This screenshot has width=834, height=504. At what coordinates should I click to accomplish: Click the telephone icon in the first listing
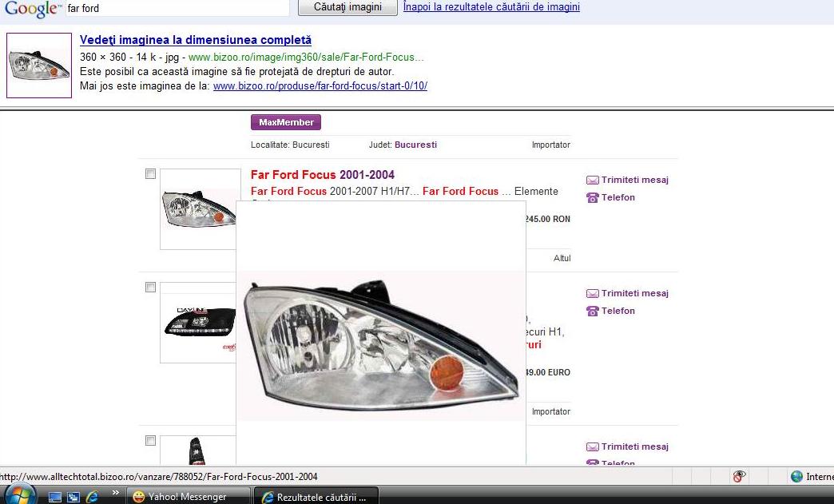(x=592, y=198)
